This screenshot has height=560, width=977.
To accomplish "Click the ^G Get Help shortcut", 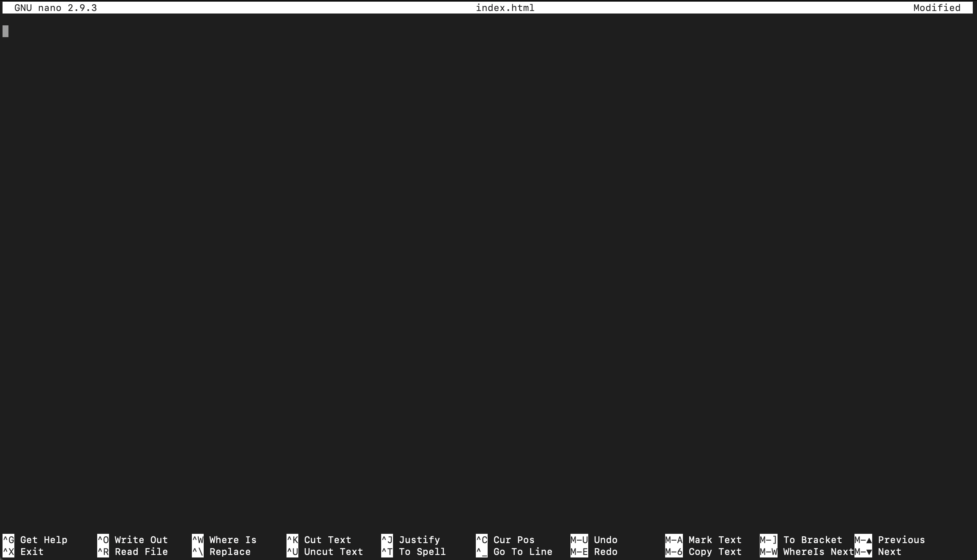I will point(35,540).
